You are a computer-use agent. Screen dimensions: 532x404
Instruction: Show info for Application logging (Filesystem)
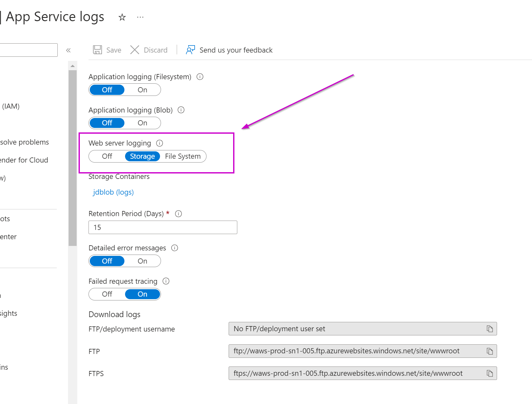[200, 77]
